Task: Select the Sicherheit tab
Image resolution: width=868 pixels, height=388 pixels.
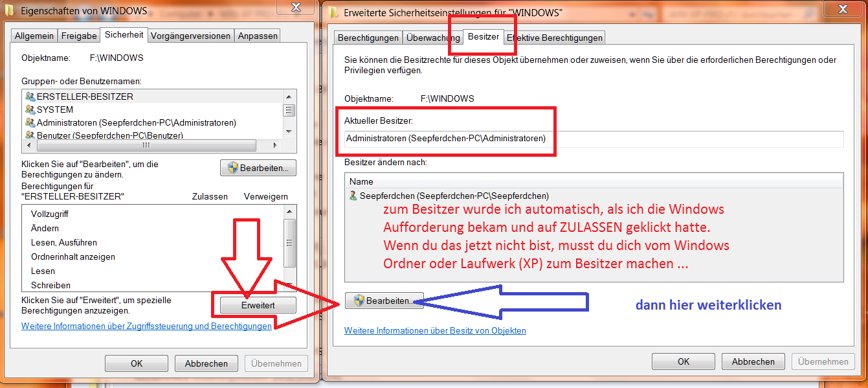Action: coord(124,35)
